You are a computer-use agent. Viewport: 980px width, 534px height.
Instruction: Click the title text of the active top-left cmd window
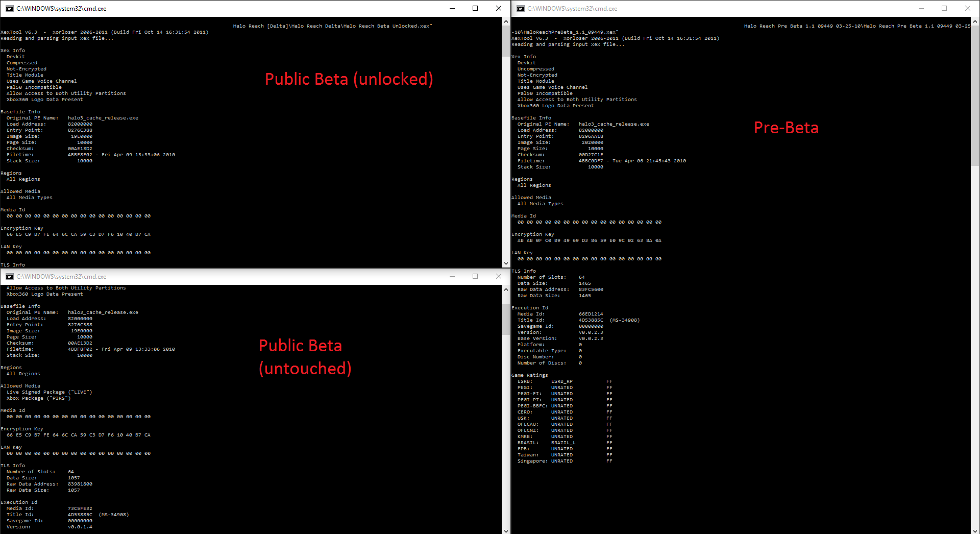(61, 9)
